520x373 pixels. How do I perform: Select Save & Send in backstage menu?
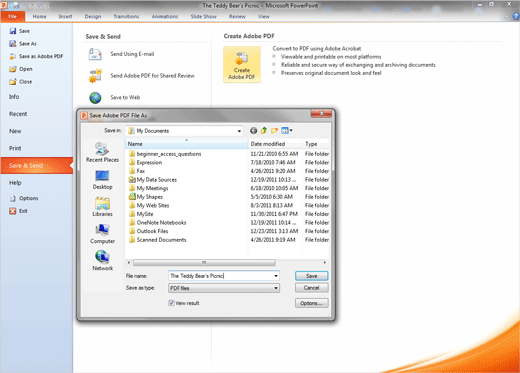pyautogui.click(x=37, y=166)
